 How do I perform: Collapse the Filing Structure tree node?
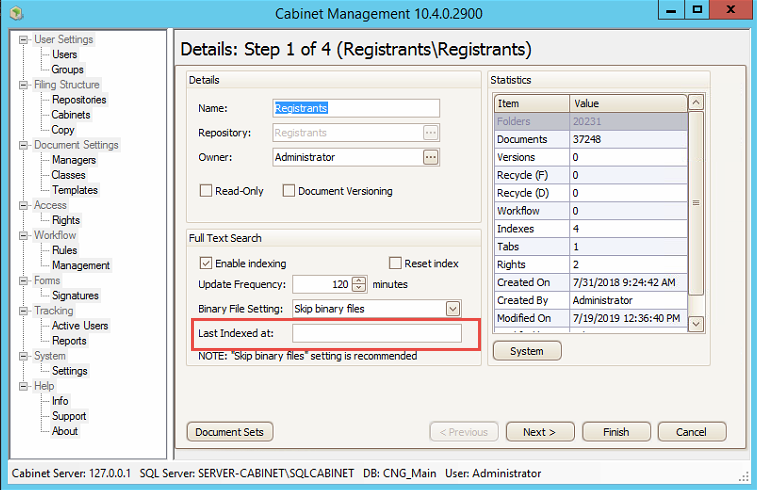point(23,85)
